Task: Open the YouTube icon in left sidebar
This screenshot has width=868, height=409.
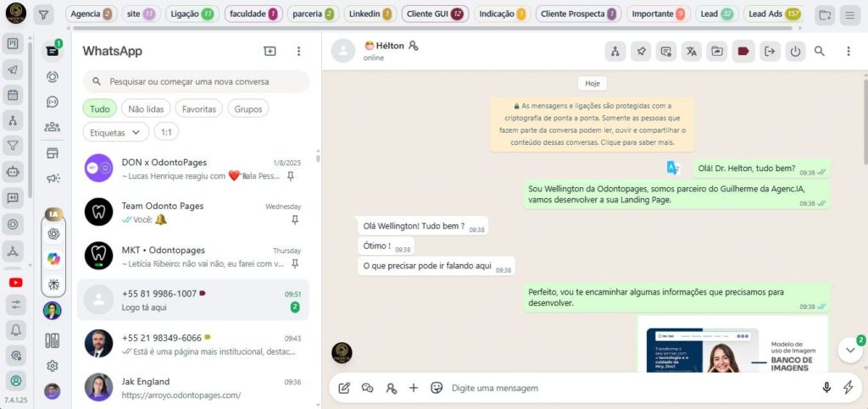Action: point(15,283)
